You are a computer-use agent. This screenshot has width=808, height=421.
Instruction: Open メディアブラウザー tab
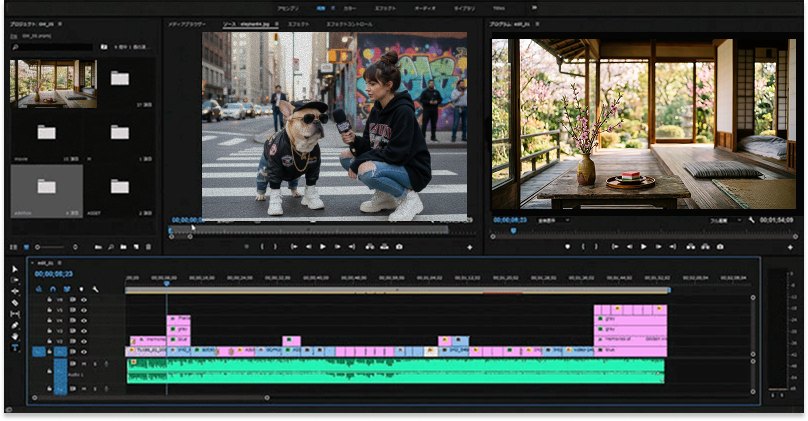[x=187, y=24]
